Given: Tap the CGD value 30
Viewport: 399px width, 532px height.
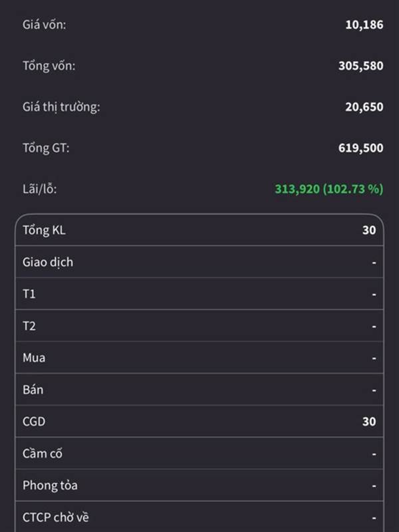Looking at the screenshot, I should coord(369,422).
